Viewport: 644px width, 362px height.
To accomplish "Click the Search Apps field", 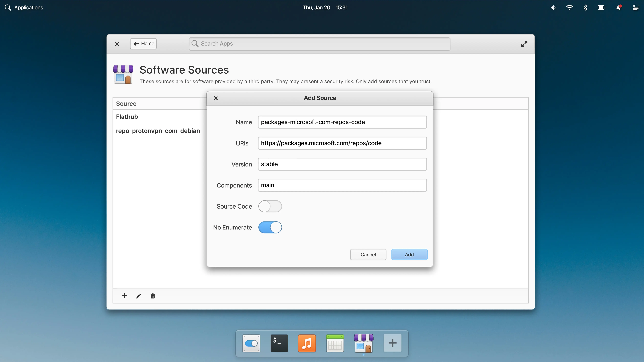I will [320, 44].
